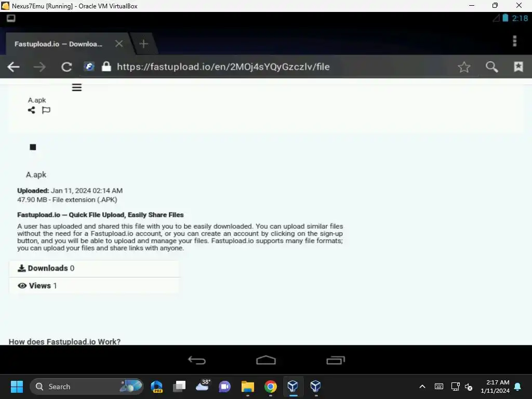Viewport: 532px width, 399px height.
Task: Open a new browser tab
Action: tap(143, 44)
